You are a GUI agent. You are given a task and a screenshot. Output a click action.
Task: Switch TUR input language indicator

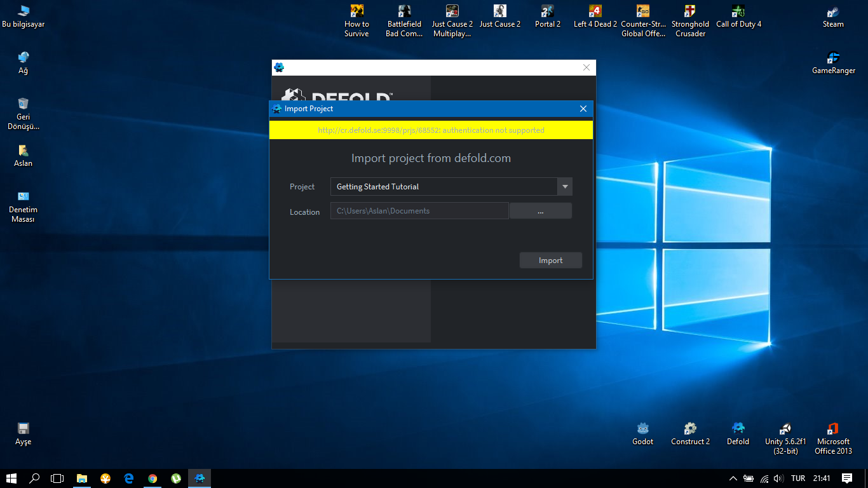pyautogui.click(x=798, y=478)
